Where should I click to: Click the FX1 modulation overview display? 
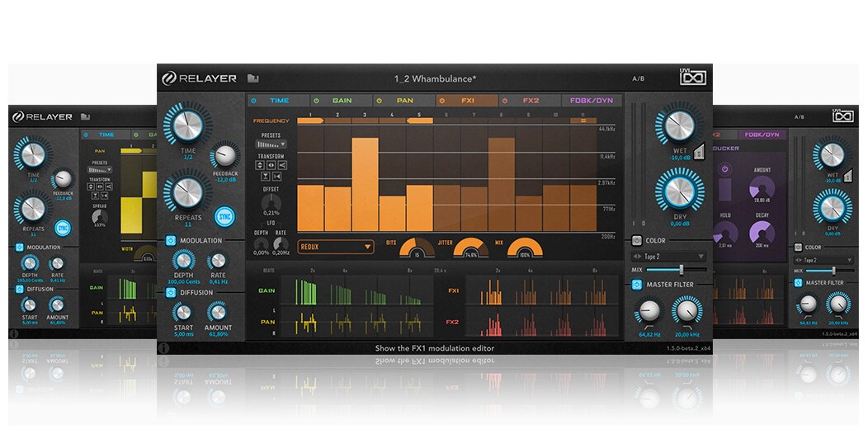pyautogui.click(x=543, y=290)
